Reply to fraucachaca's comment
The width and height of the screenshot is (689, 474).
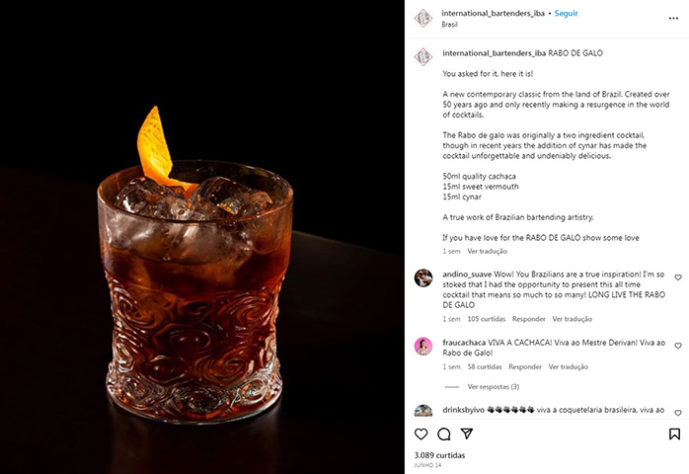tap(525, 366)
